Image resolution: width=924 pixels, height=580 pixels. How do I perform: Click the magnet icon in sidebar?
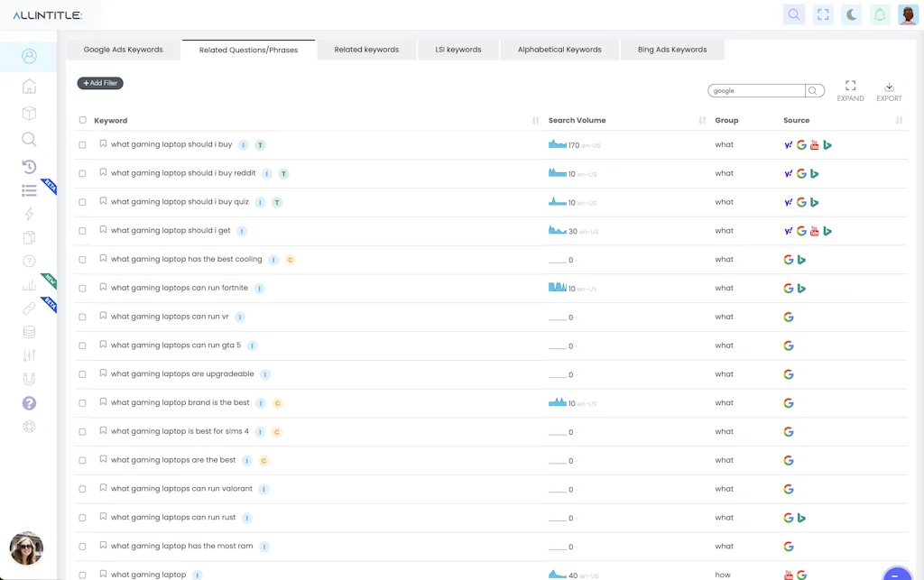pyautogui.click(x=29, y=380)
